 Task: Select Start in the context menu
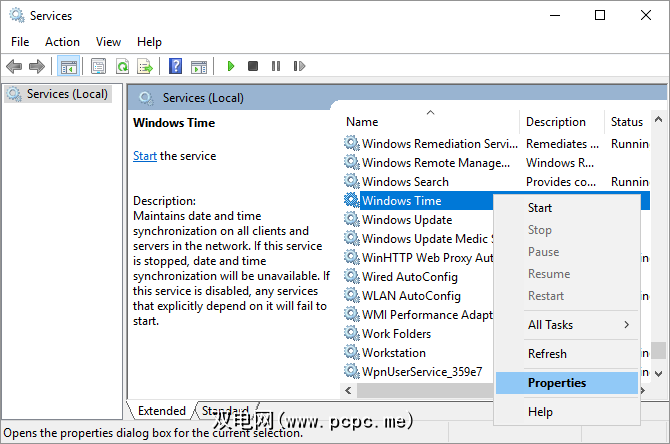pyautogui.click(x=540, y=208)
